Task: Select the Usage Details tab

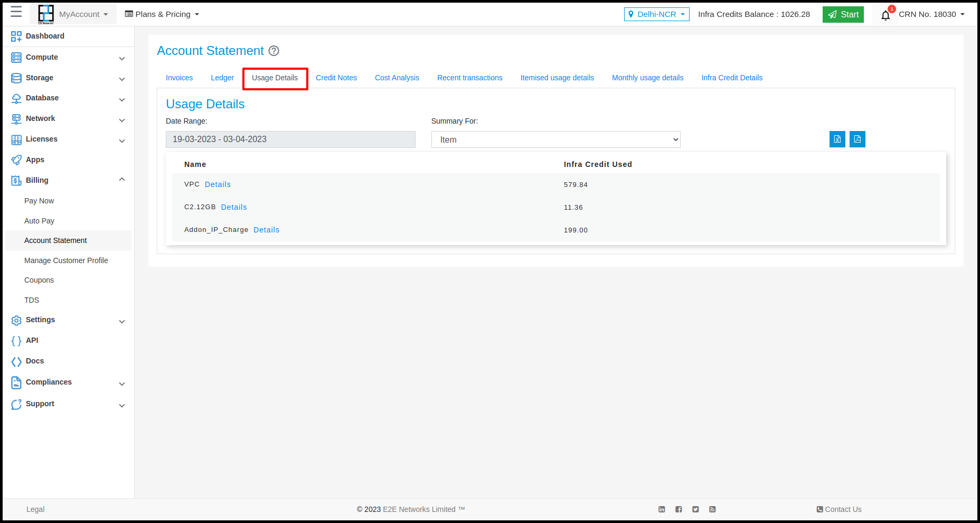Action: pos(275,78)
